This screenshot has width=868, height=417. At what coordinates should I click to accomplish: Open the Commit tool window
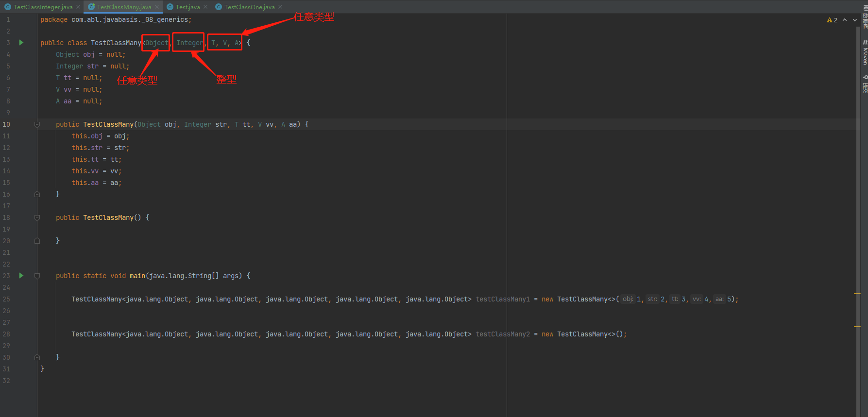(865, 84)
